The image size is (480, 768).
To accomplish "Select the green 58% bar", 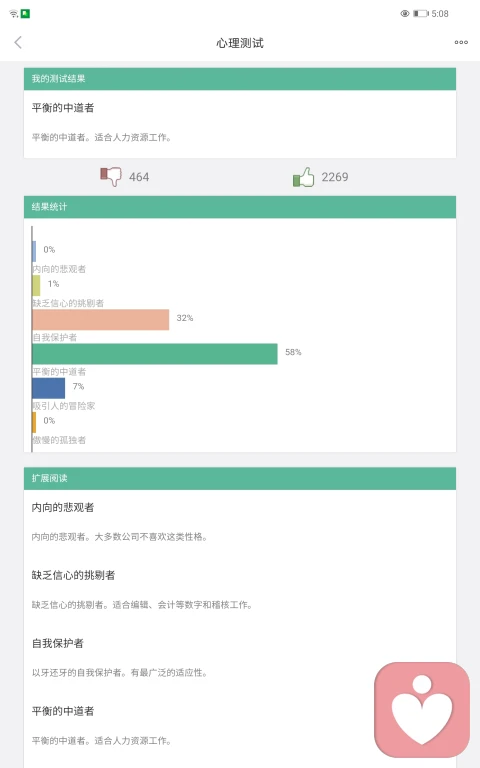I will [x=155, y=354].
